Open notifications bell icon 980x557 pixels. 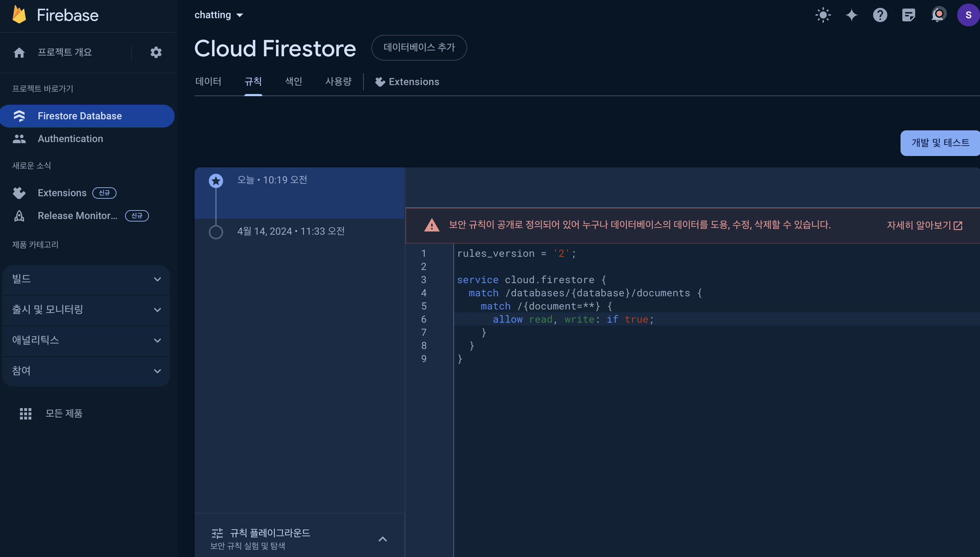point(938,15)
